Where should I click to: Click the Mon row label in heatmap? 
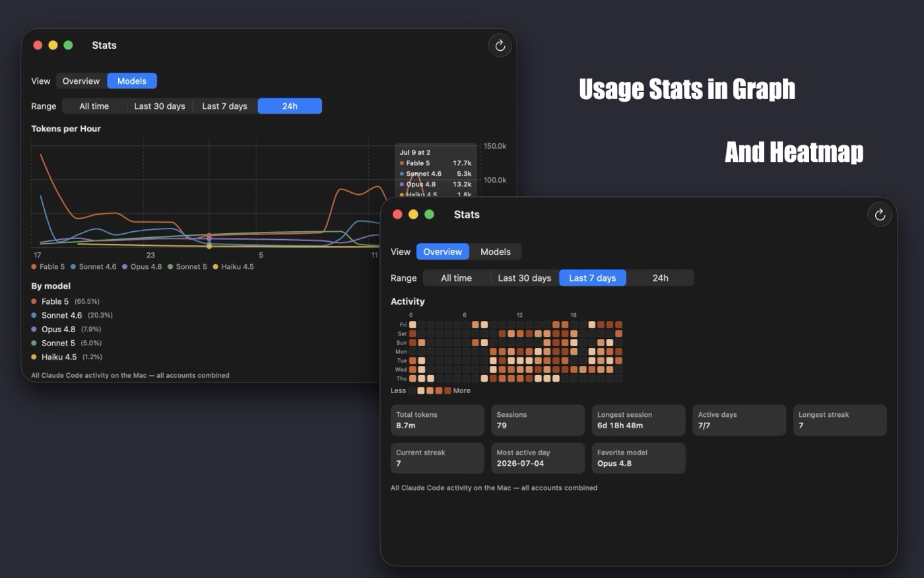coord(401,351)
